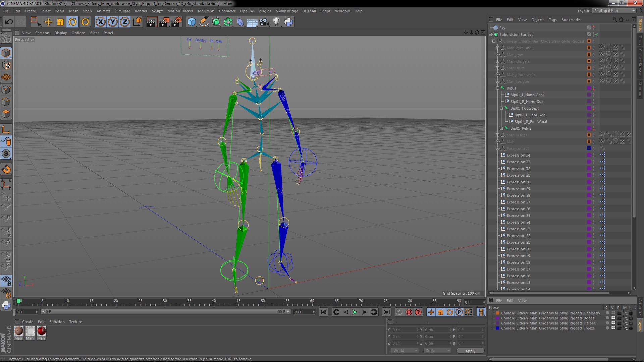This screenshot has width=644, height=362.
Task: Add a Subdivision Surface generator
Action: (216, 22)
